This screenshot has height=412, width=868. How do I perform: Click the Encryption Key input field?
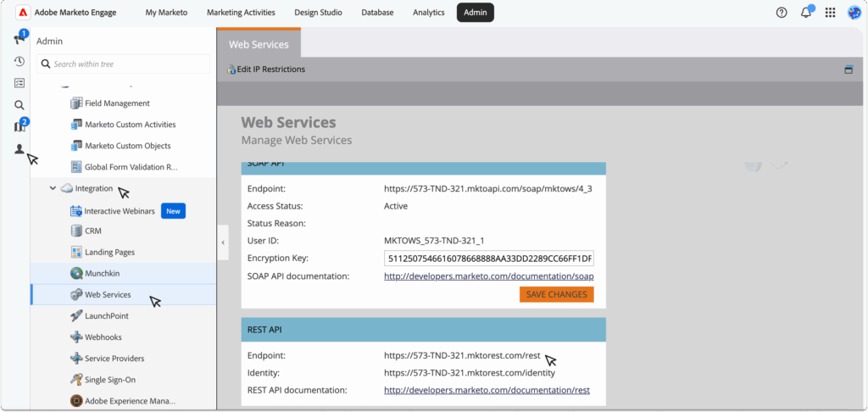coord(488,259)
